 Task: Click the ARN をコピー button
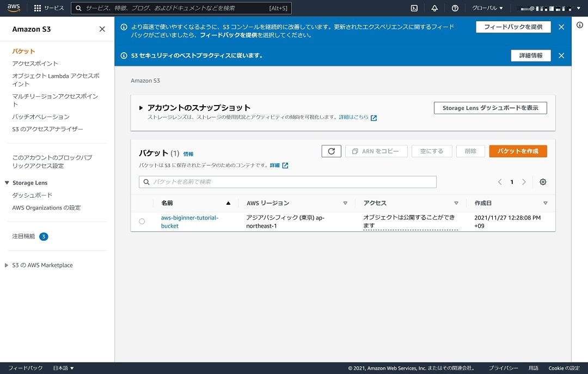(376, 151)
